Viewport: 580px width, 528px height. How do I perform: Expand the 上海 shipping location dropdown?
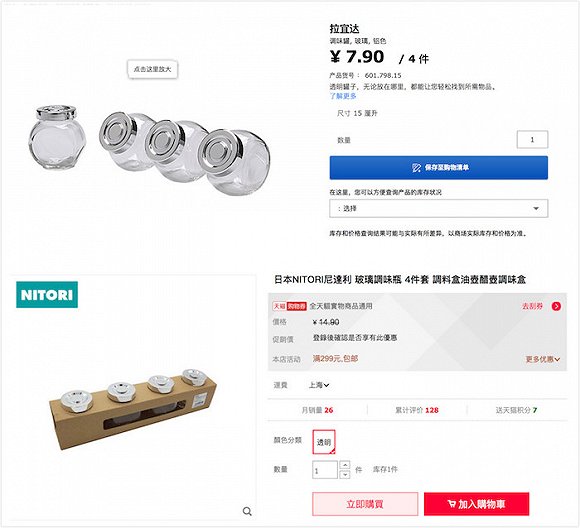click(319, 385)
